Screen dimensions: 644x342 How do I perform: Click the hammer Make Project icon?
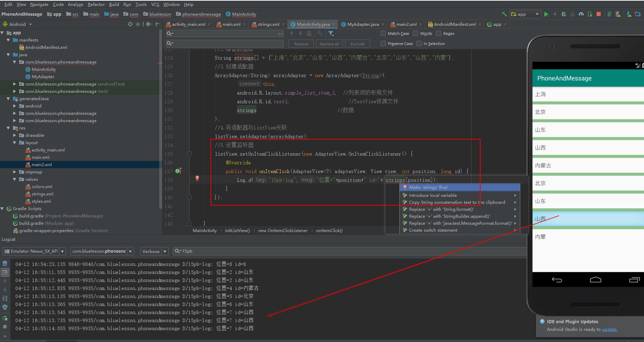pos(504,14)
